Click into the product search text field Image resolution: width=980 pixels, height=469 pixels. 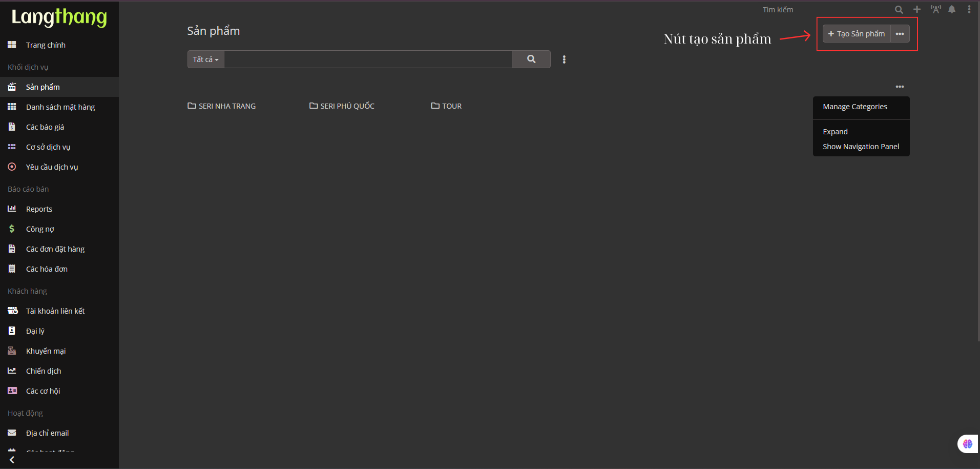click(368, 59)
